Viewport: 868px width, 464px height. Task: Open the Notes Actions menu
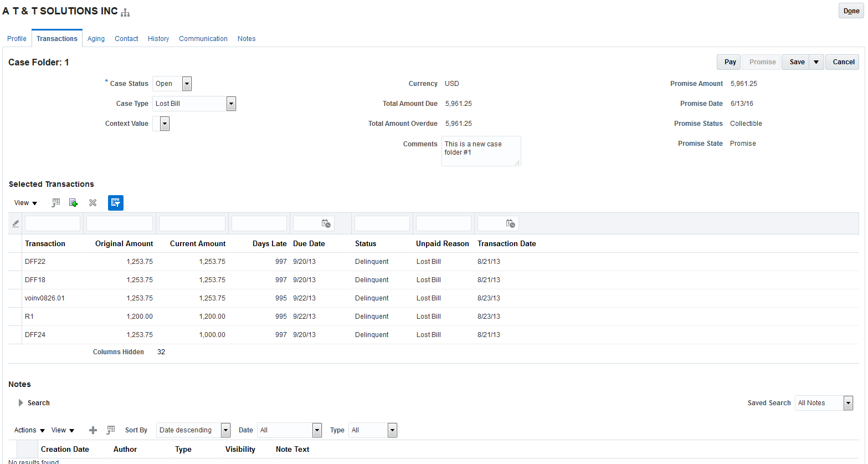(x=29, y=430)
